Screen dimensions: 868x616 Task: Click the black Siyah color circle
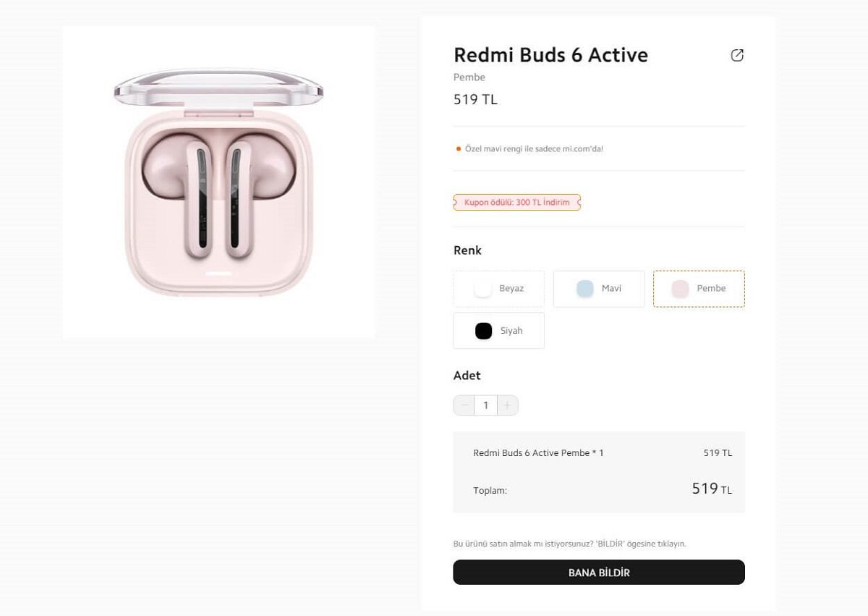pyautogui.click(x=482, y=330)
